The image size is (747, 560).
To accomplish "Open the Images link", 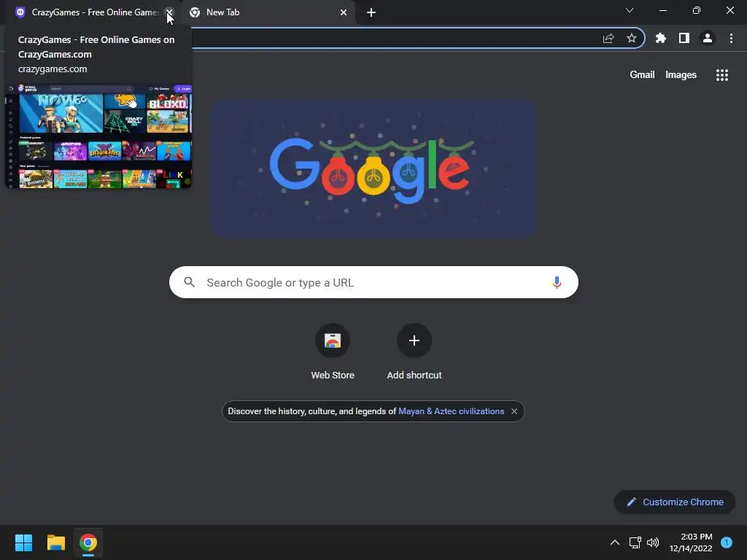I will coord(681,75).
